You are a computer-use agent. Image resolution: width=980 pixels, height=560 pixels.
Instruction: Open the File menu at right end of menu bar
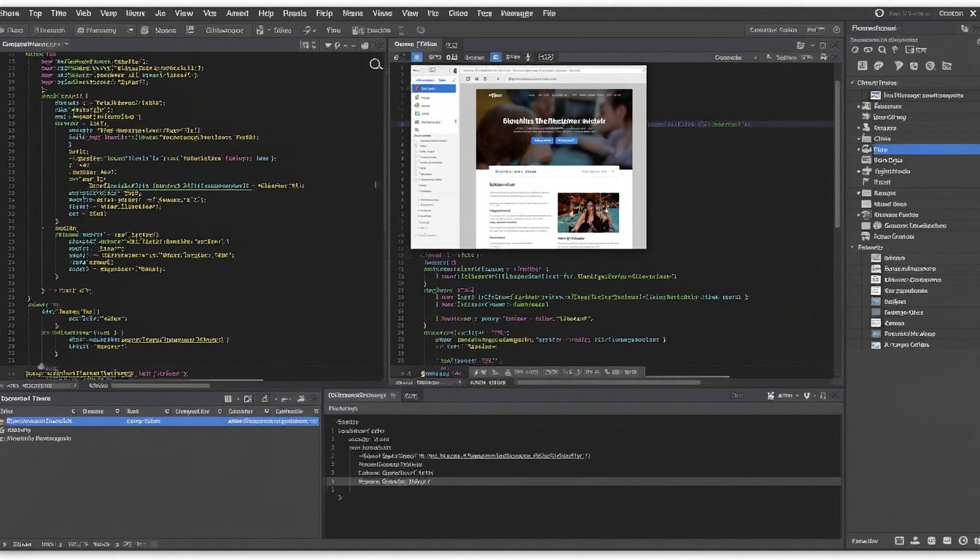click(x=548, y=13)
